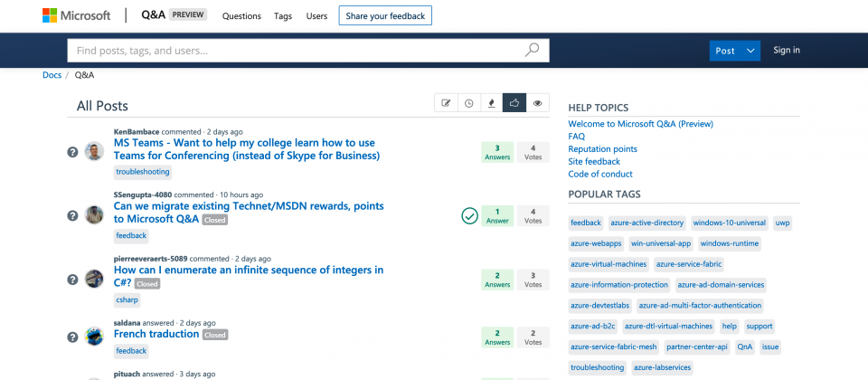Viewport: 868px width, 380px height.
Task: Click question-mark icon beside enumerate integers post
Action: tap(72, 280)
